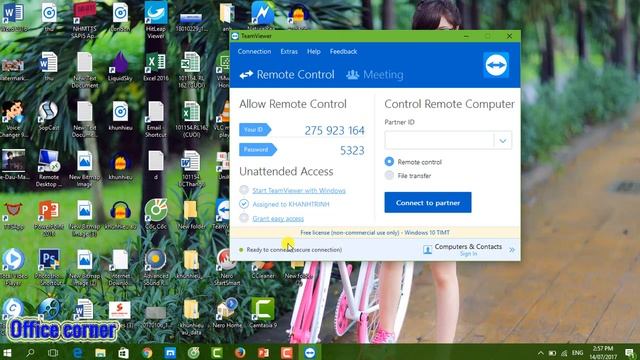
Task: Open the Computers & Contacts panel
Action: (468, 247)
